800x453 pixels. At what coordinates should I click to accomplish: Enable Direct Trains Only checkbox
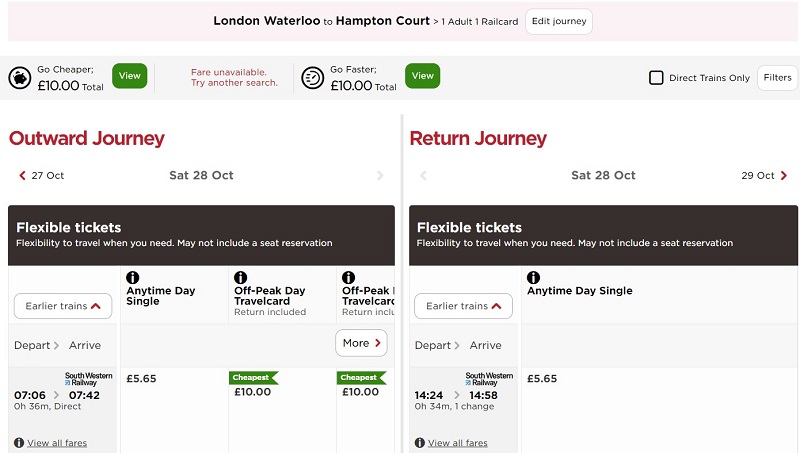pyautogui.click(x=656, y=78)
